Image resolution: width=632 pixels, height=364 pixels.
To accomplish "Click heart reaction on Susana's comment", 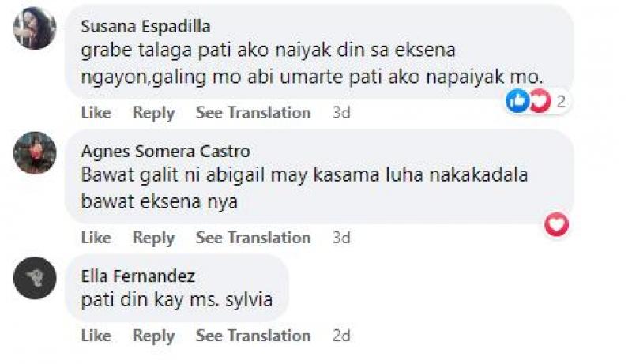I will 540,100.
